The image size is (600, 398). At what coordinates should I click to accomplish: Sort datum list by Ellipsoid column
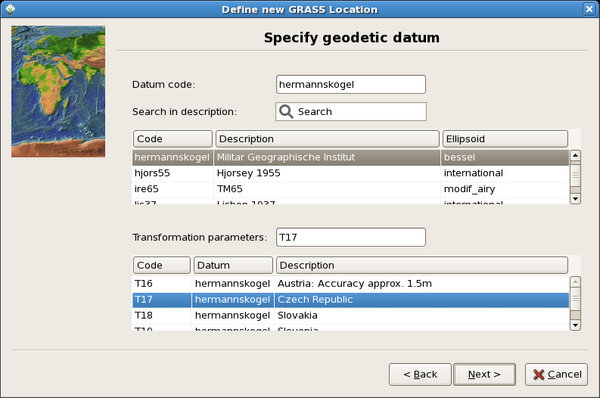[505, 139]
